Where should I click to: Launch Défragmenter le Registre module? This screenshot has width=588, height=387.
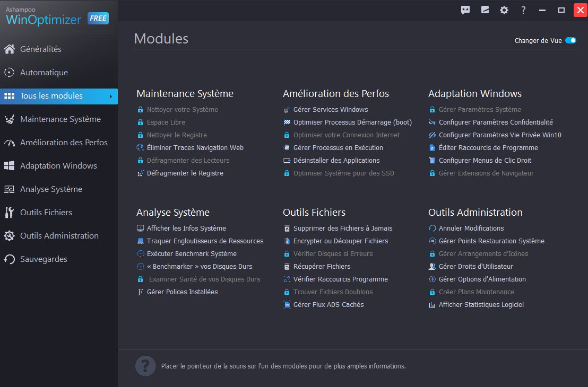click(185, 173)
